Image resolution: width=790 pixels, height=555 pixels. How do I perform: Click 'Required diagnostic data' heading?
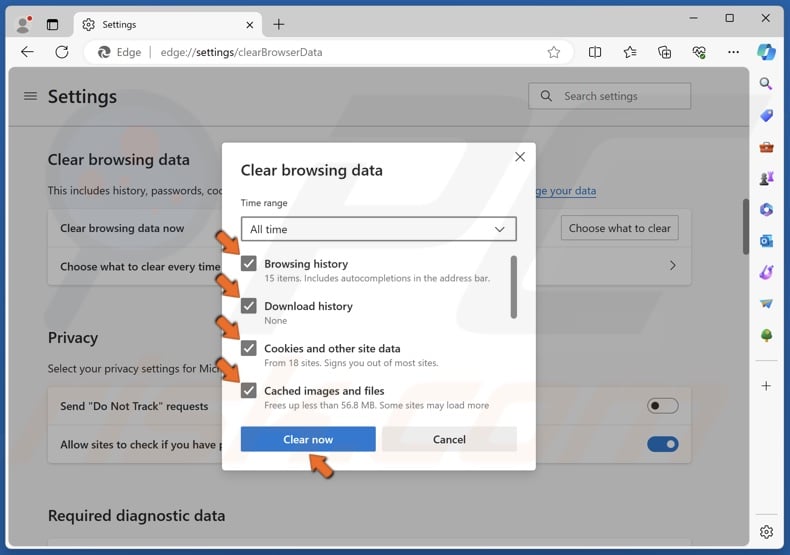137,516
